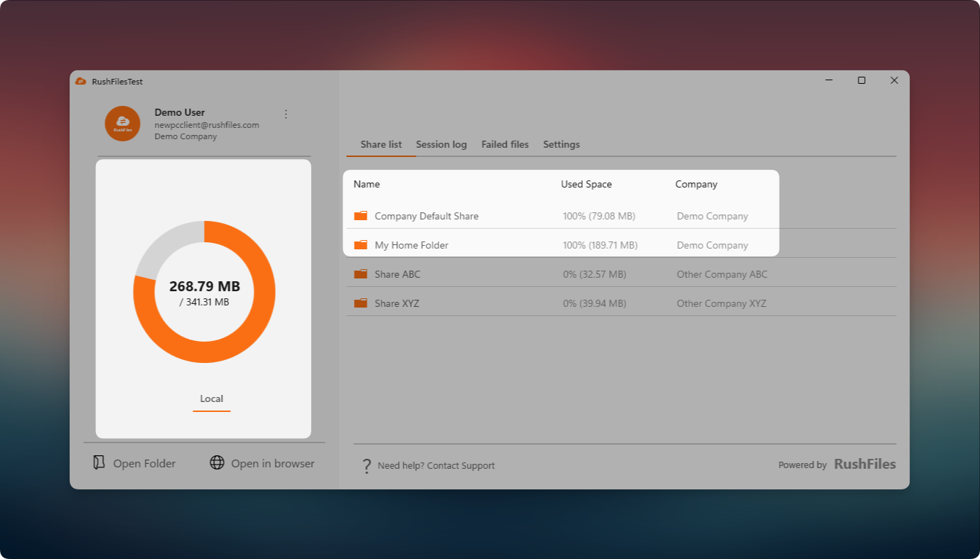
Task: Click Other Company XYZ cell
Action: point(721,303)
